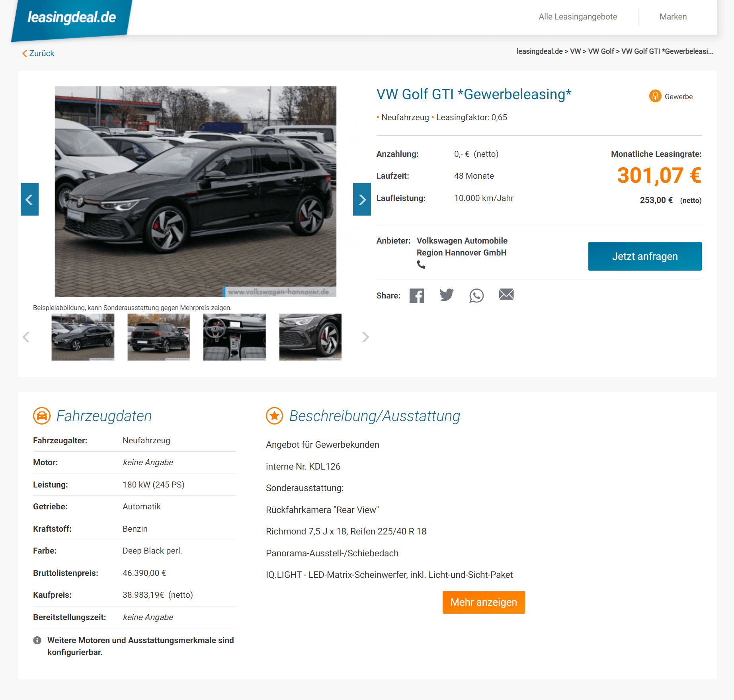Screen dimensions: 734x700
Task: Open the leasingdeal.de logo homepage
Action: [72, 17]
